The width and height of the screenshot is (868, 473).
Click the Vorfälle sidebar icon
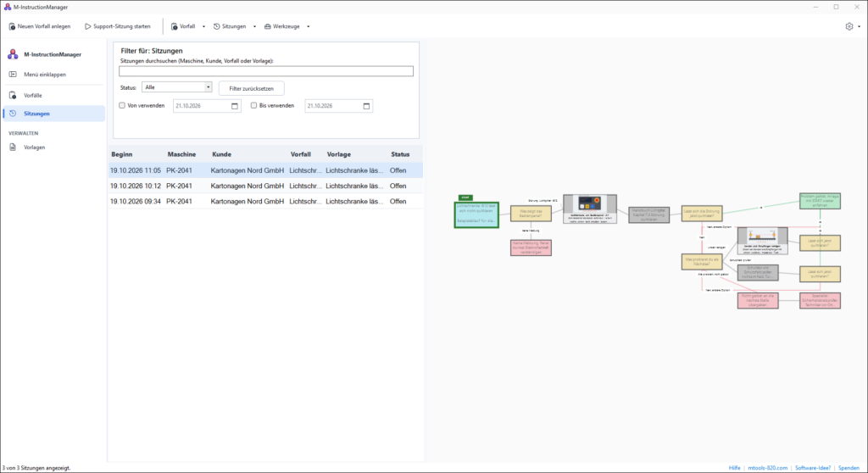[13, 95]
